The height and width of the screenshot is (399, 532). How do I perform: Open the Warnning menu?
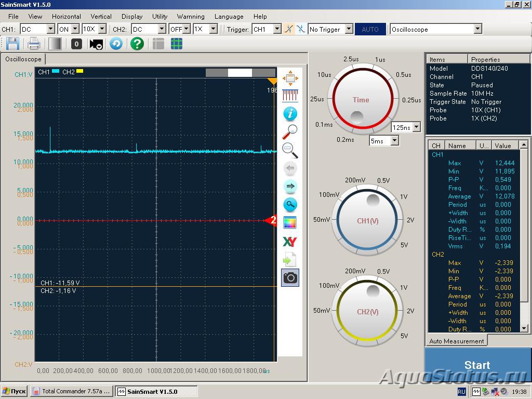(x=191, y=16)
